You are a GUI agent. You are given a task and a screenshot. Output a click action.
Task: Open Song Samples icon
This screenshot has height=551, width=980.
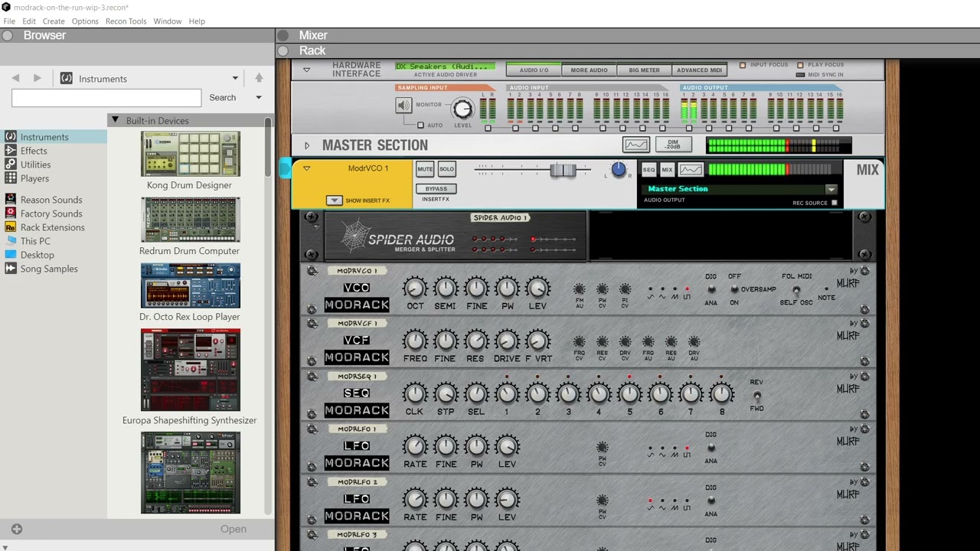pos(11,269)
